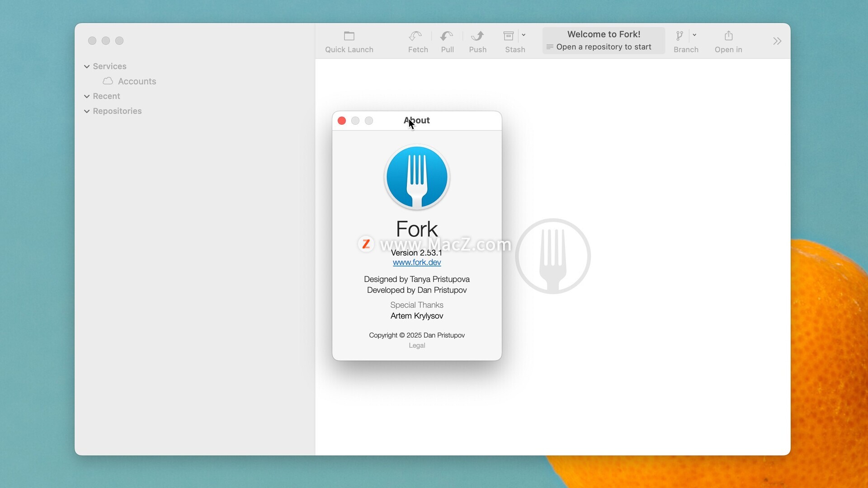
Task: Click the Designed by Tanya Pristupova line
Action: pos(417,279)
